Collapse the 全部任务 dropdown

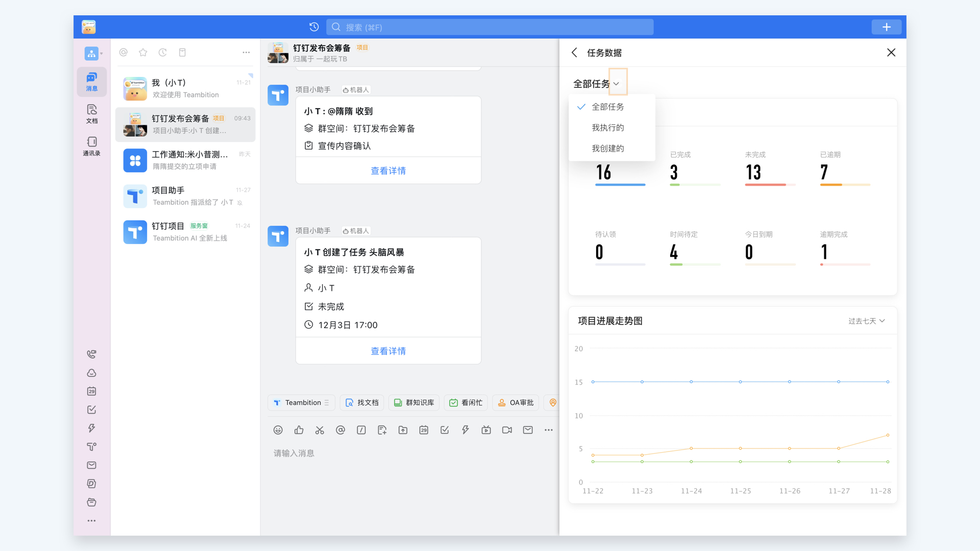click(x=618, y=82)
